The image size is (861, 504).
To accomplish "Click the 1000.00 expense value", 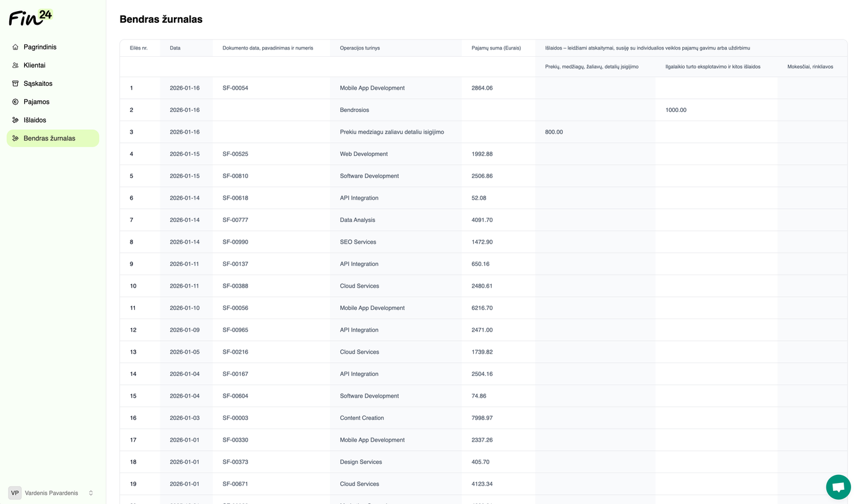I will [676, 110].
